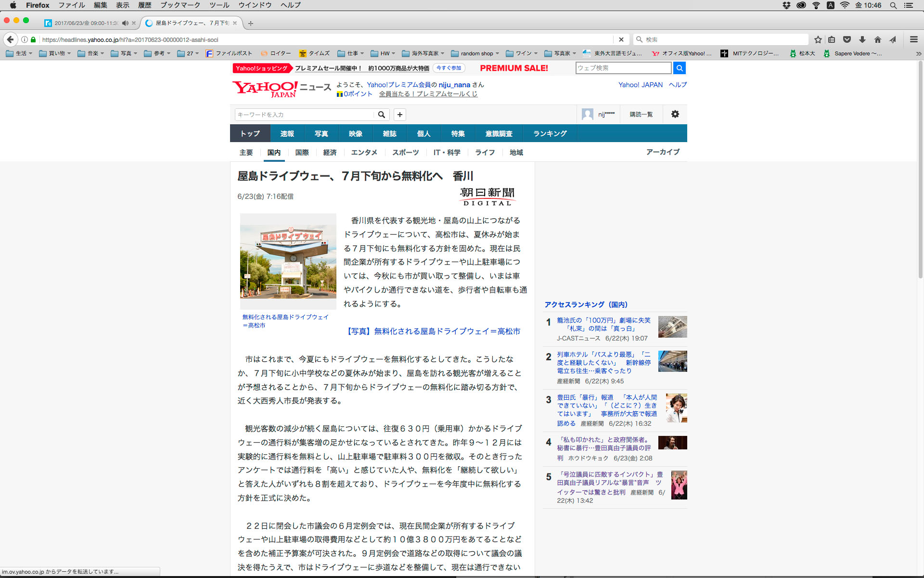Click the 今すぐ参加 premium sale button

(449, 68)
